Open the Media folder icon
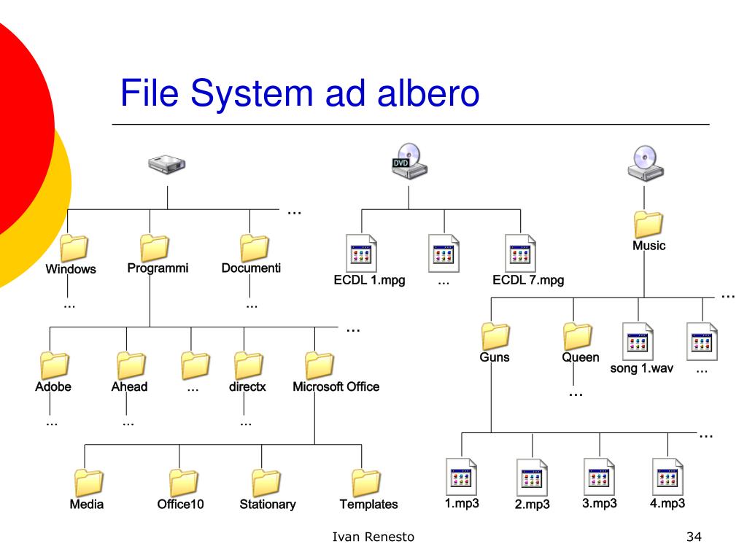This screenshot has height=560, width=747. pos(88,483)
